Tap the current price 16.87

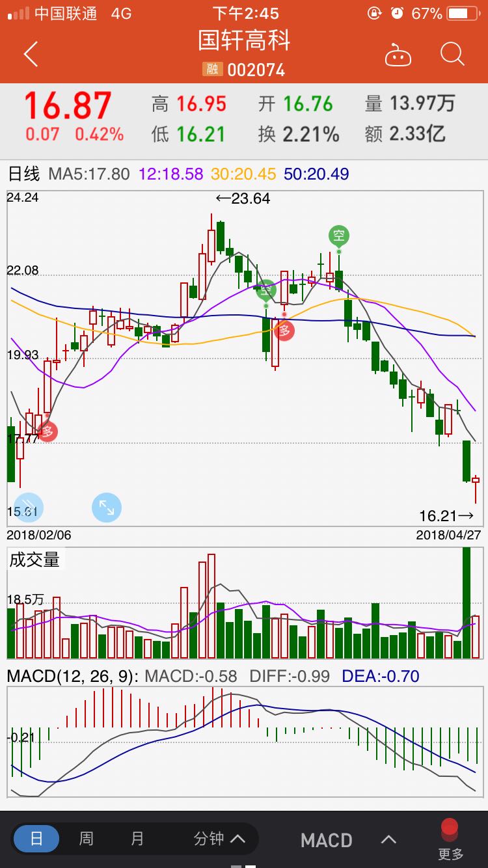click(68, 105)
